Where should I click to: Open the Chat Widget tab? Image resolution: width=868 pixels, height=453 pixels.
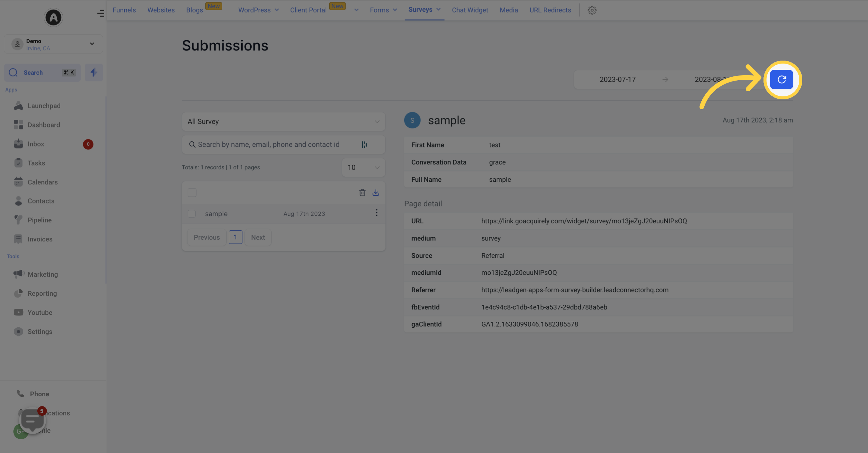click(x=470, y=10)
